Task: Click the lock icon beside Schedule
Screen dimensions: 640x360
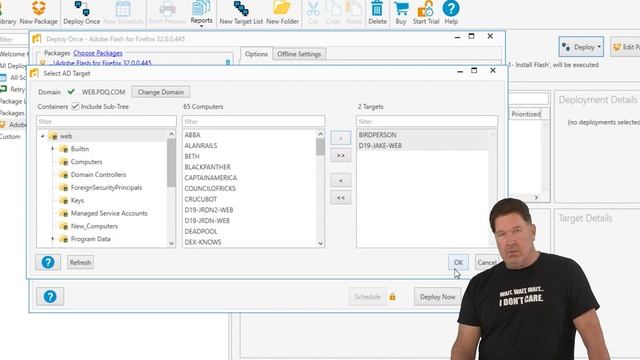Action: [x=393, y=297]
